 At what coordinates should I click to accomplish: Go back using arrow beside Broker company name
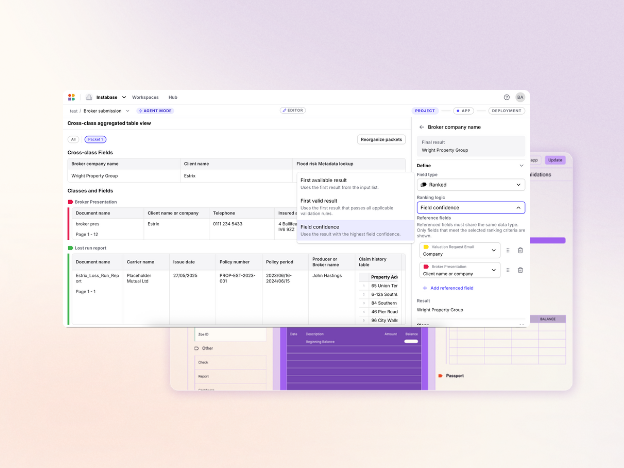(421, 127)
